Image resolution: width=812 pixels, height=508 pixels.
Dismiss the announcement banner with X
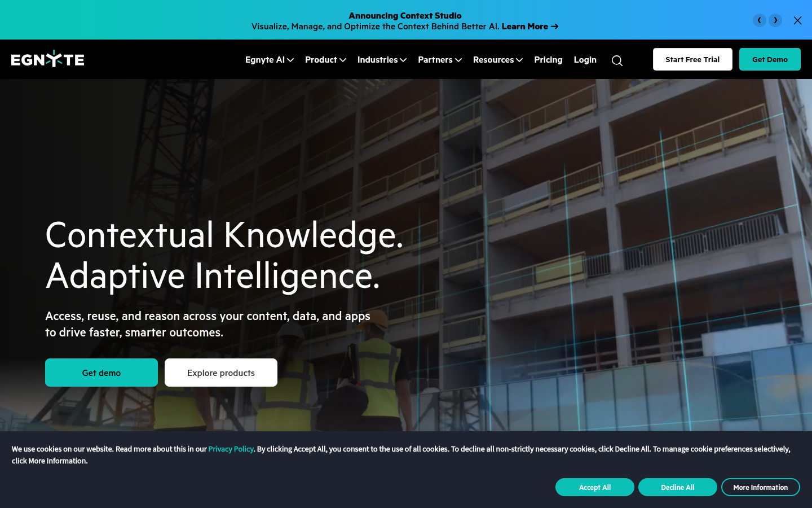click(797, 20)
